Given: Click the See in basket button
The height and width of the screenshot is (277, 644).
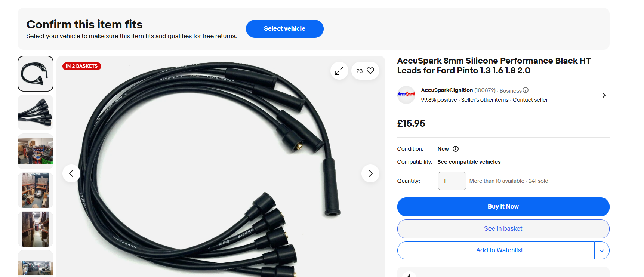Looking at the screenshot, I should click(x=503, y=229).
